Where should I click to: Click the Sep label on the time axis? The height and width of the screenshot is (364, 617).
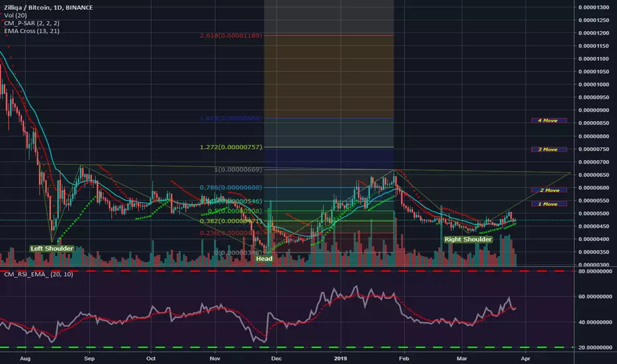89,359
